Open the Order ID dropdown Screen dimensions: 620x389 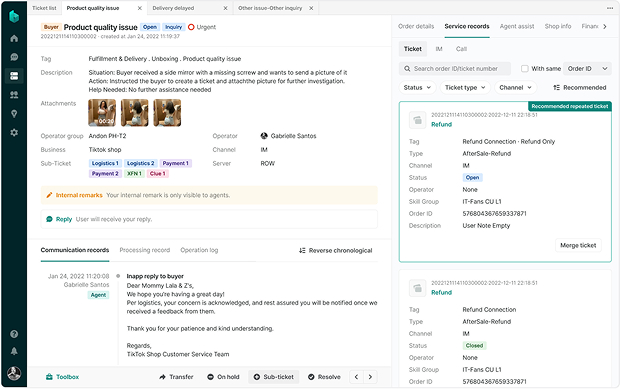coord(587,68)
